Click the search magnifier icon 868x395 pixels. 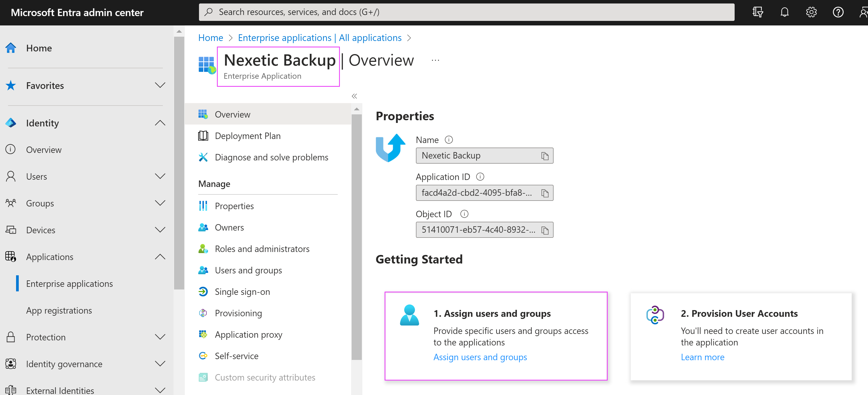click(209, 12)
